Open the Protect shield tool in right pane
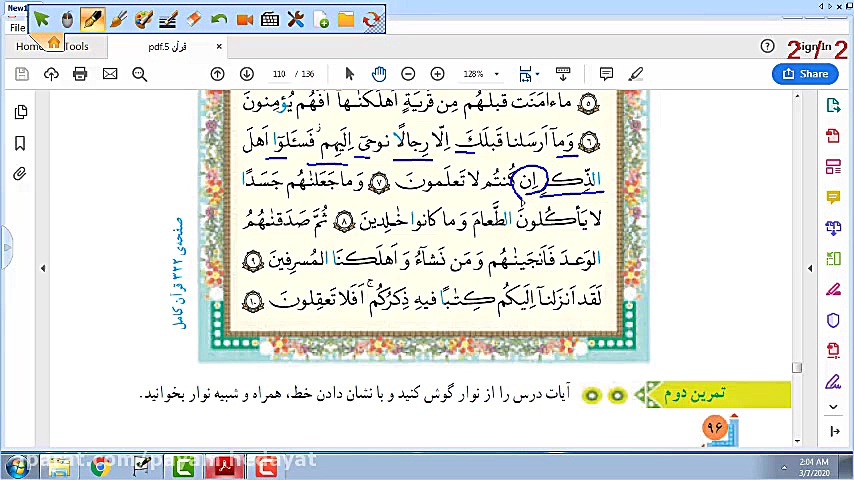 [x=833, y=320]
